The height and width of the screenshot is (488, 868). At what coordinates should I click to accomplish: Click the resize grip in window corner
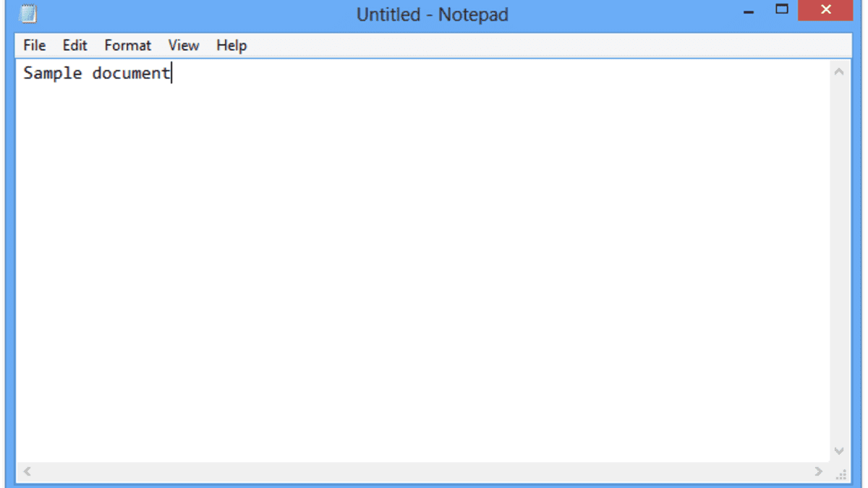click(841, 474)
